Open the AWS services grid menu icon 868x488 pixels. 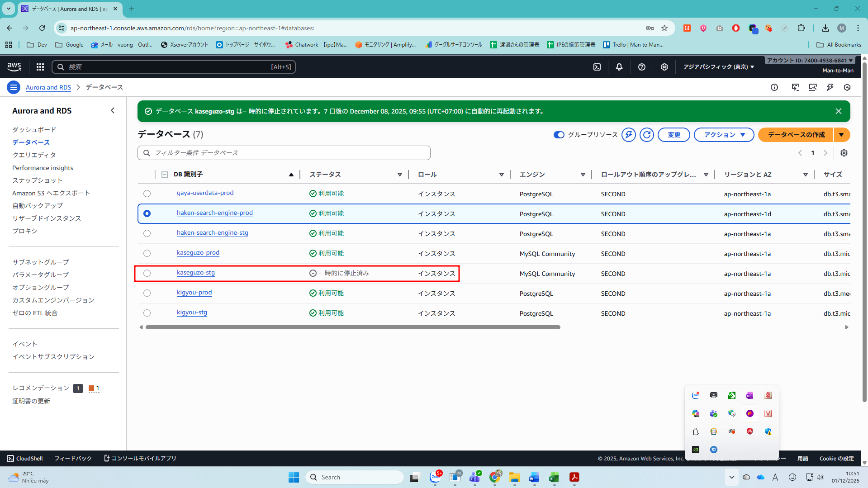pos(40,67)
